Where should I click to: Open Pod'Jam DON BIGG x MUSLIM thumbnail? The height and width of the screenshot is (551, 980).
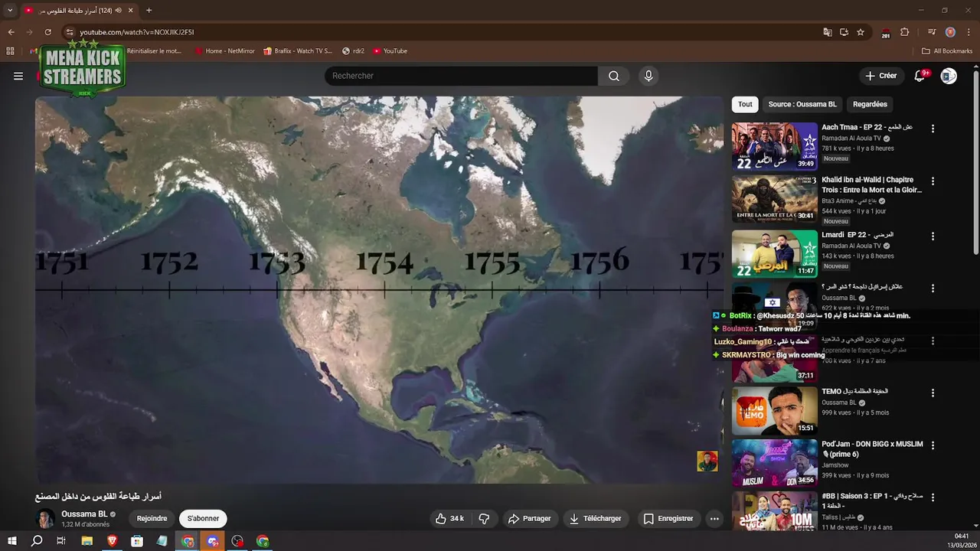coord(774,463)
